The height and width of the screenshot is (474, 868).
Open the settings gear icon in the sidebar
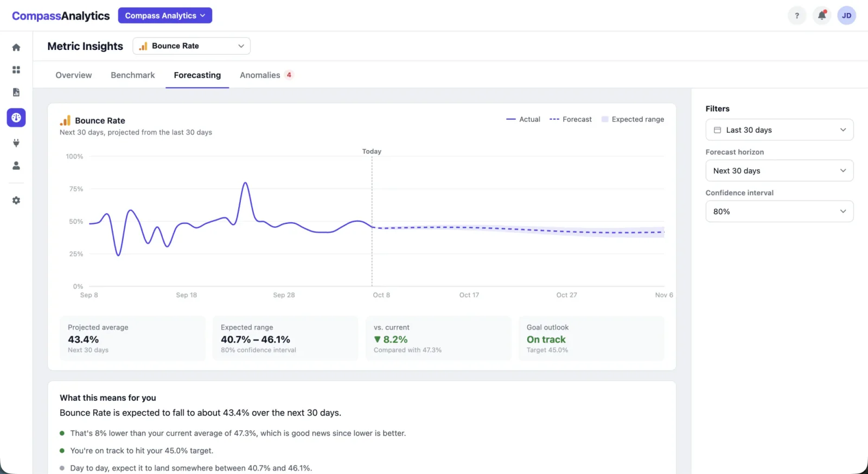pyautogui.click(x=16, y=201)
